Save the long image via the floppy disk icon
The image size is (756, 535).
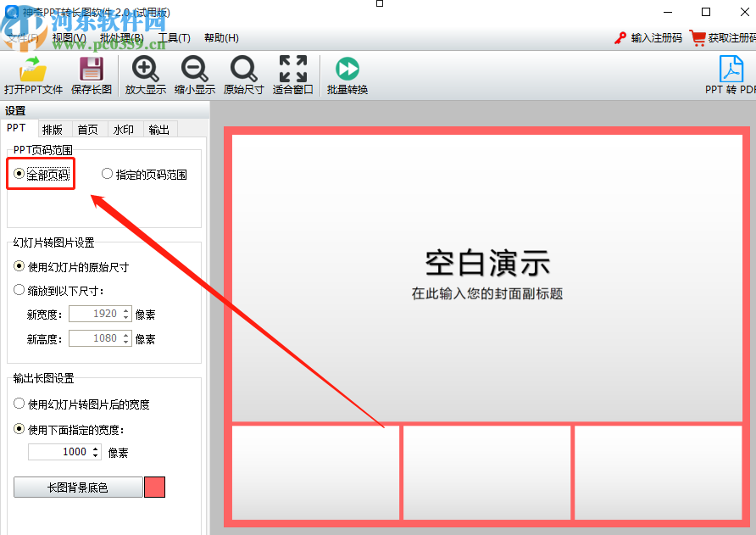point(92,75)
